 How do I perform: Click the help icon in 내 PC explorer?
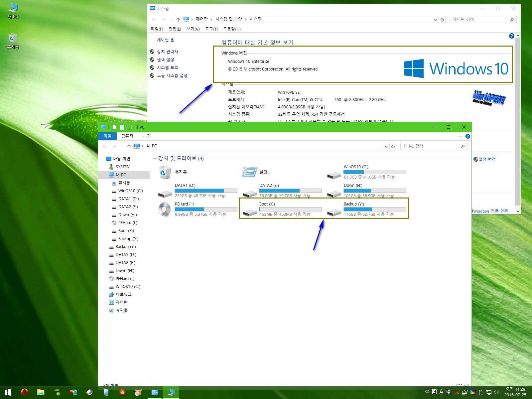point(468,136)
